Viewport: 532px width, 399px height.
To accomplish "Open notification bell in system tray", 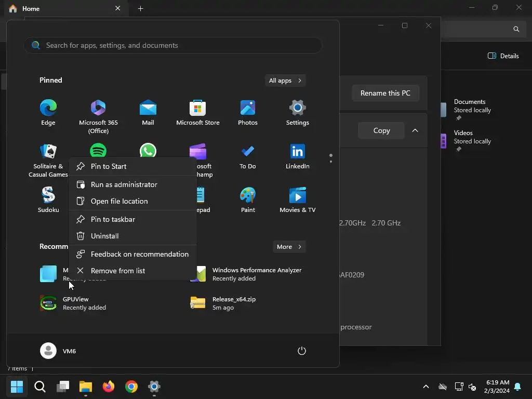I will tap(517, 387).
